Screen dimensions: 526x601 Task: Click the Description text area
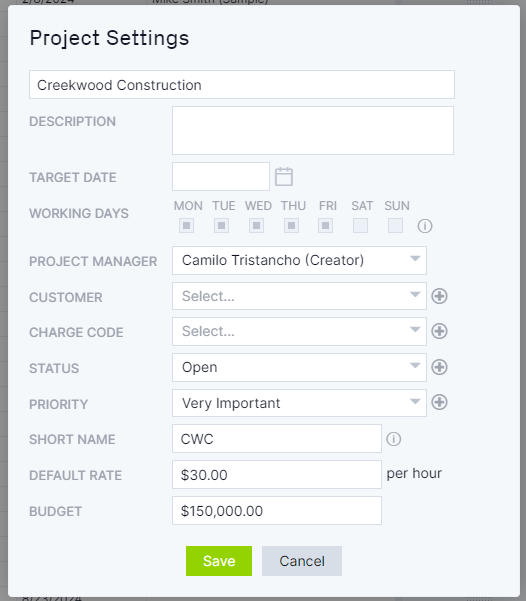pyautogui.click(x=313, y=131)
